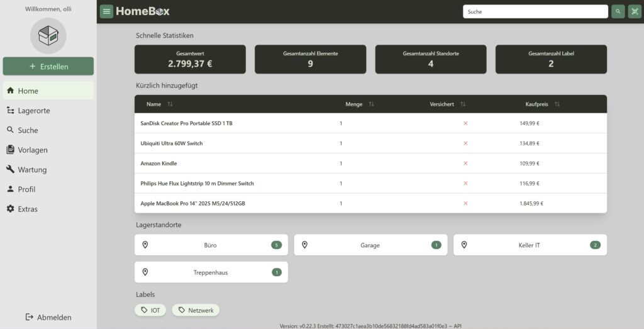
Task: Click the hamburger menu icon in header
Action: (106, 11)
